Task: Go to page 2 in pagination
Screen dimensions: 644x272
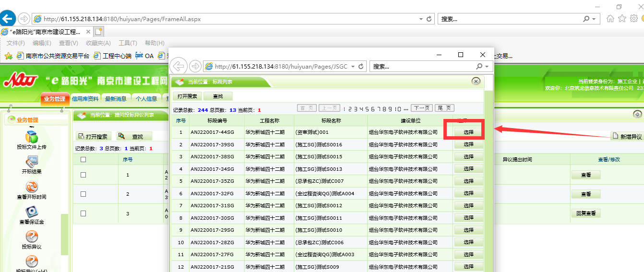Action: click(350, 109)
